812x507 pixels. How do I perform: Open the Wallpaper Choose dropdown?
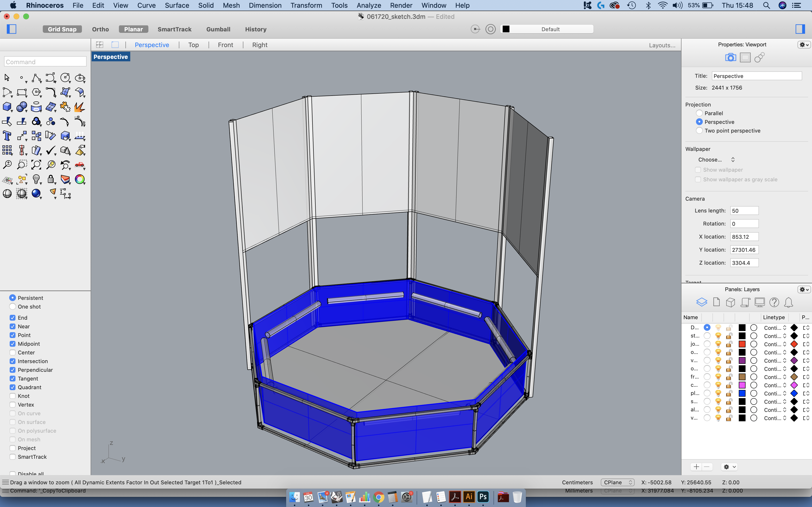716,160
